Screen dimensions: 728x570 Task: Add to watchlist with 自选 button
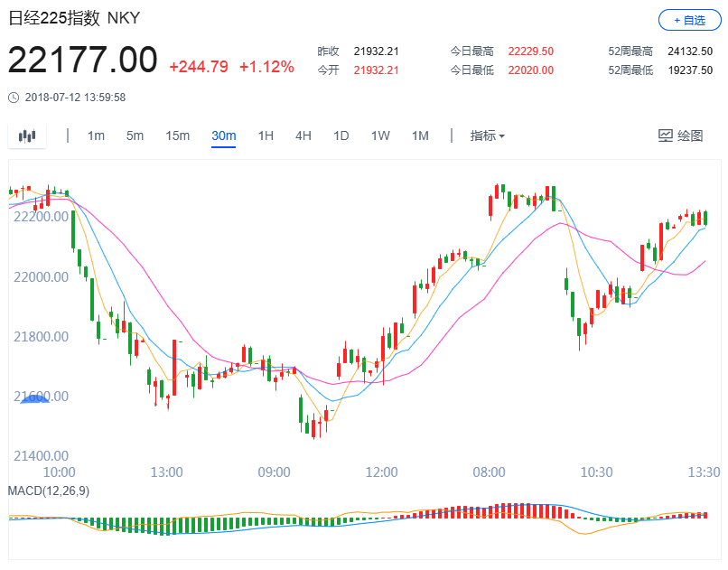pos(689,20)
